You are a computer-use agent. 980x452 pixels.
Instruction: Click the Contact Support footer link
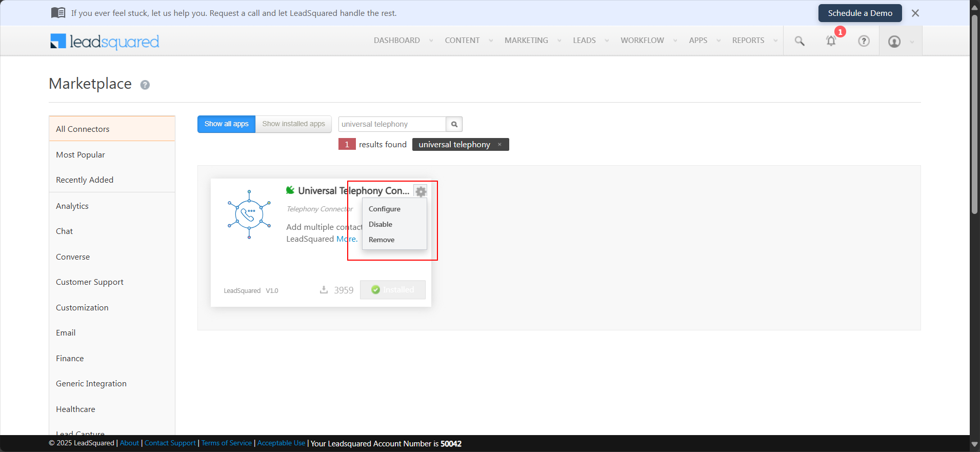click(170, 443)
